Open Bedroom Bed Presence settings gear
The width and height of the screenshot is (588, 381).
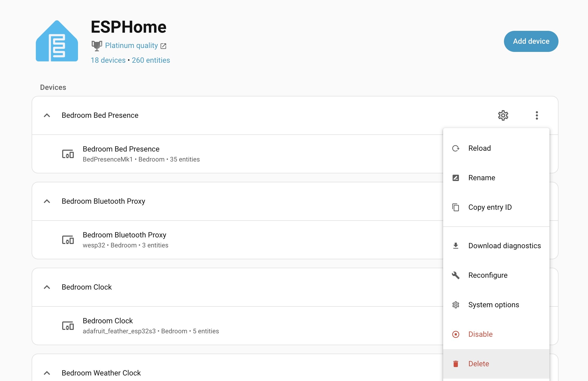coord(503,115)
